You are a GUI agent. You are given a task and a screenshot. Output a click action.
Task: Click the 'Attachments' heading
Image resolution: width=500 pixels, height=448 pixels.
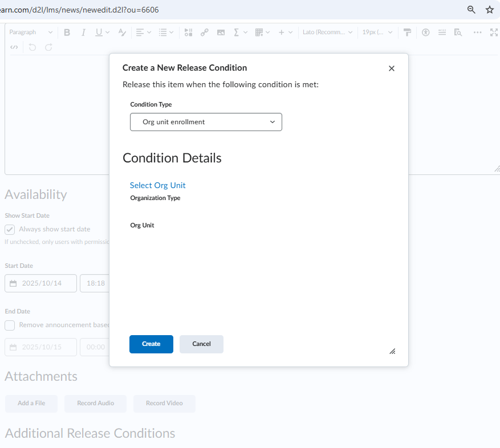tap(41, 376)
